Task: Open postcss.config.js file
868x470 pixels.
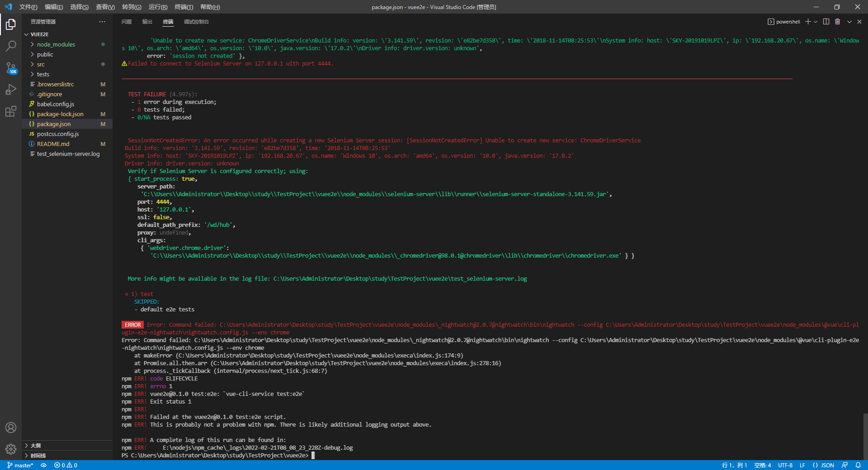Action: point(67,134)
